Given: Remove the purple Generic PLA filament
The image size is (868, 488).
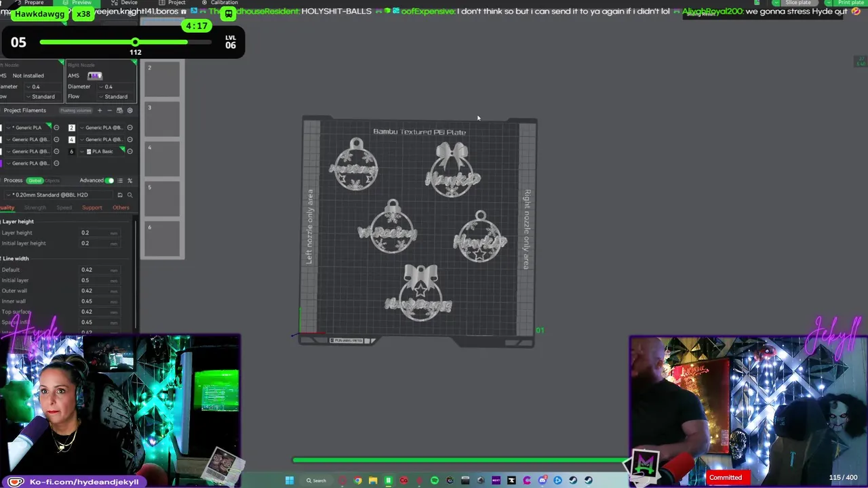Looking at the screenshot, I should point(56,163).
